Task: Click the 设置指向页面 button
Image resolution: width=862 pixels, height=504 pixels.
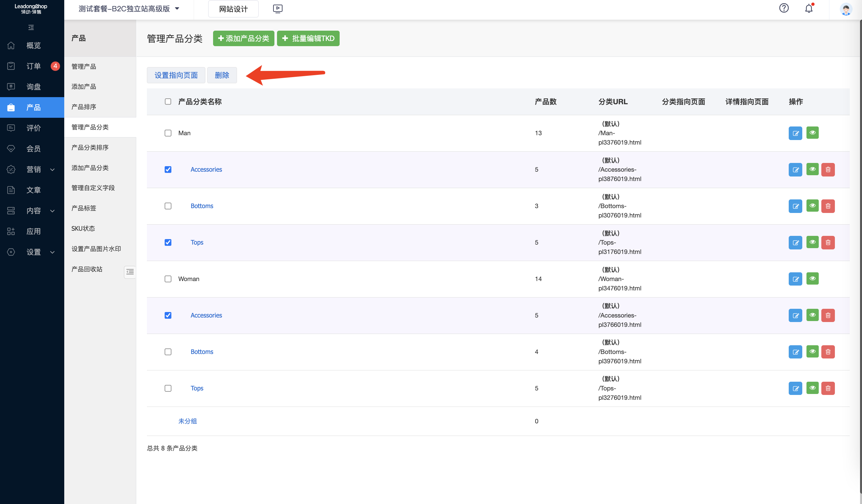Action: pyautogui.click(x=176, y=75)
